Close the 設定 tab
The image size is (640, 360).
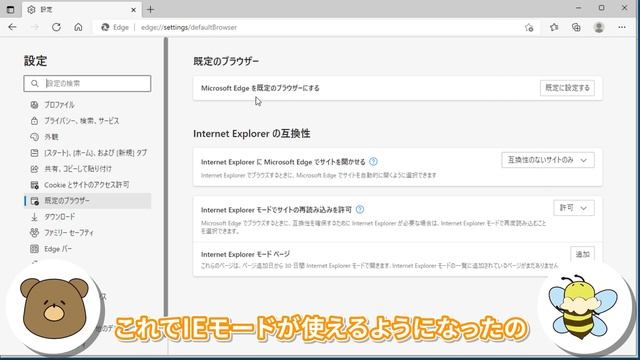point(133,9)
